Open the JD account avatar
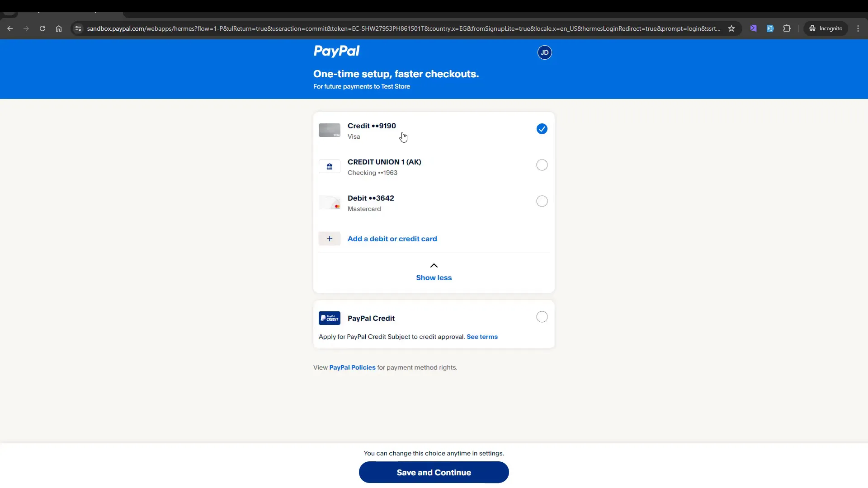 pyautogui.click(x=544, y=52)
